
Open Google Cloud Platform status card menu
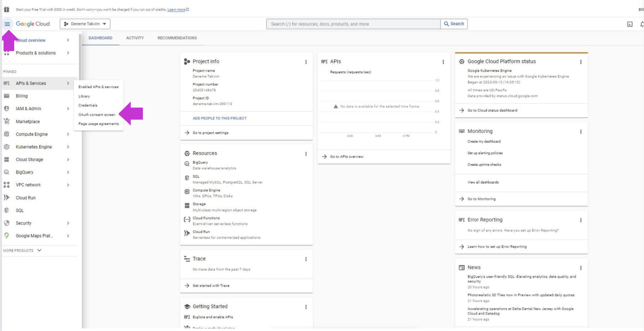click(581, 62)
